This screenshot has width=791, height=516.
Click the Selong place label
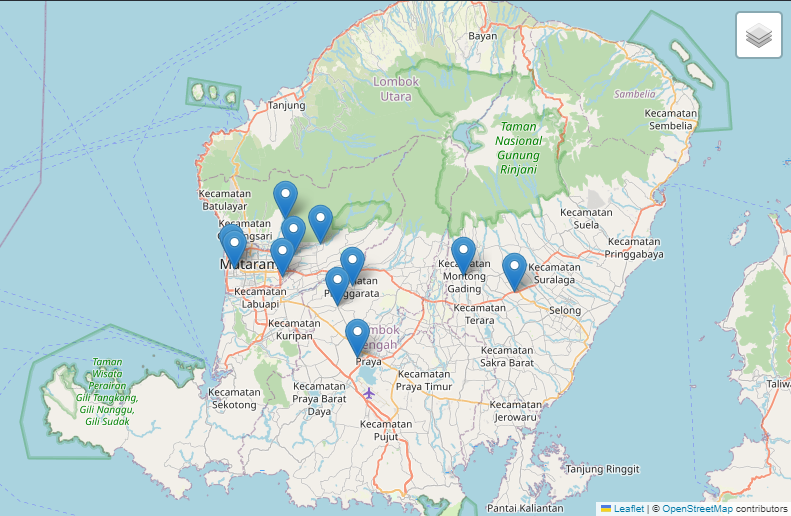(x=565, y=310)
